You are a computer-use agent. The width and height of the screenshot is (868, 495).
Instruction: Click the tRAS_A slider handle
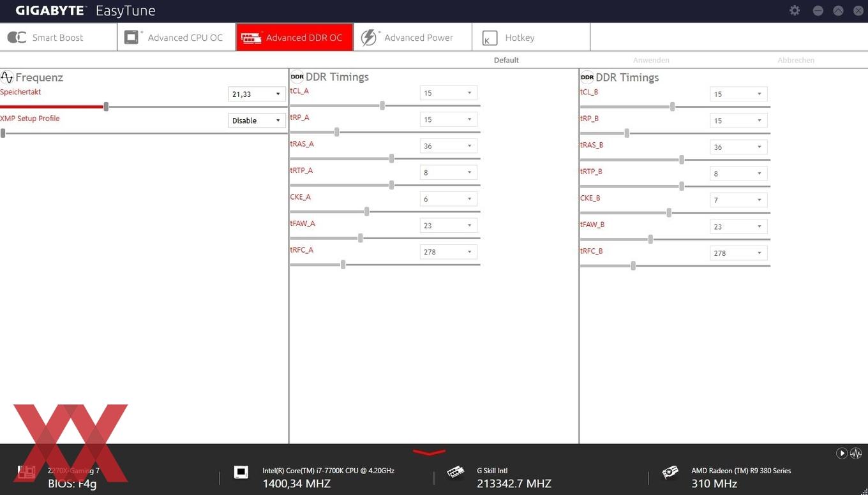click(x=391, y=158)
